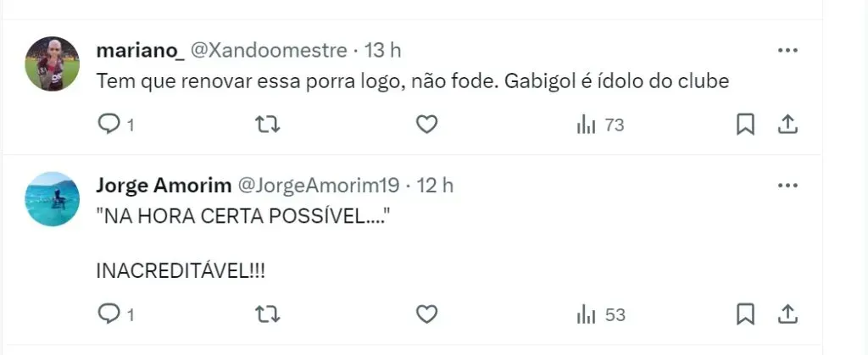Bookmark Jorge Amorim's tweet
The height and width of the screenshot is (355, 868).
(x=745, y=315)
